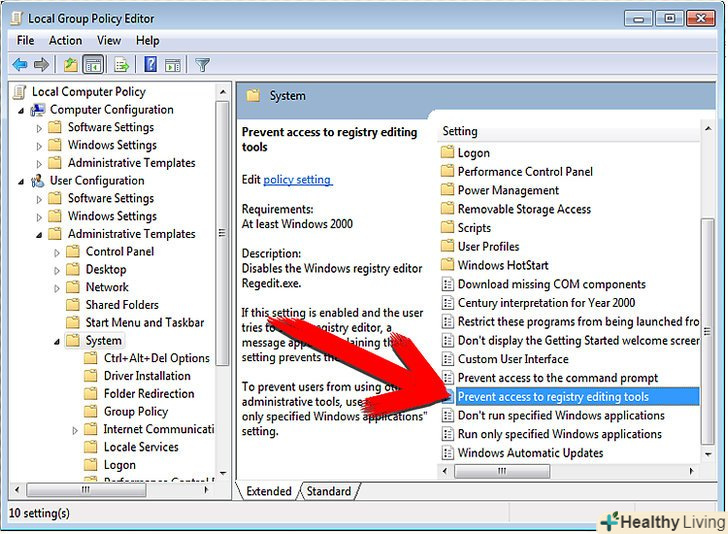Click the tree pane scroll up arrow

pos(223,91)
